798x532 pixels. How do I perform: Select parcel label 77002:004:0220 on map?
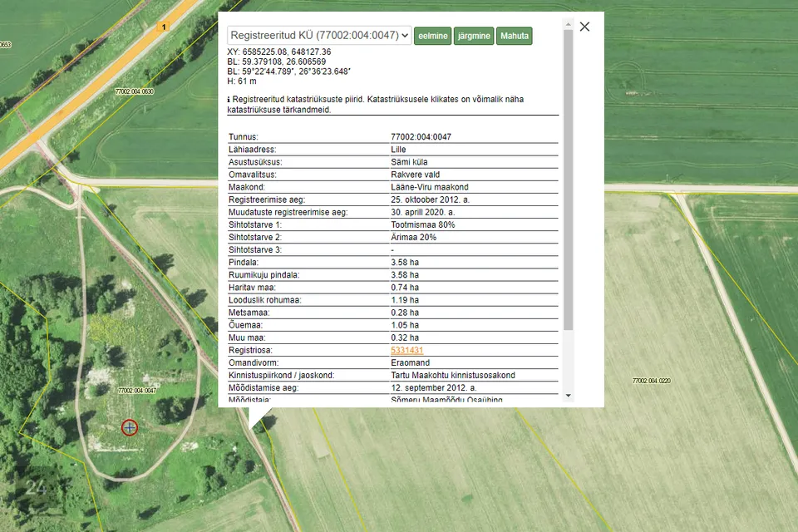651,381
